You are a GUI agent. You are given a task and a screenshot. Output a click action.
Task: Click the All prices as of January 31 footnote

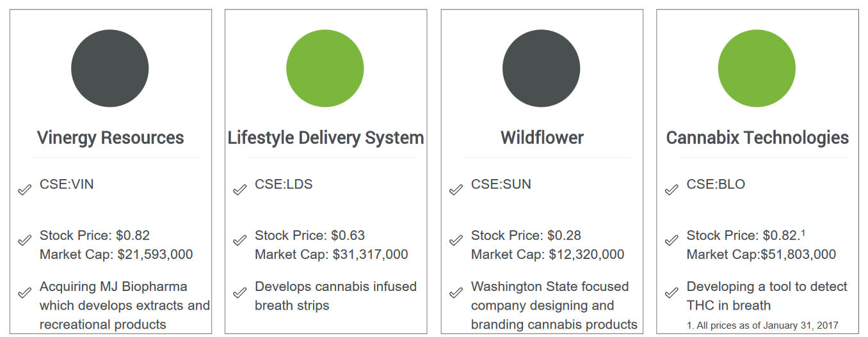click(x=762, y=325)
